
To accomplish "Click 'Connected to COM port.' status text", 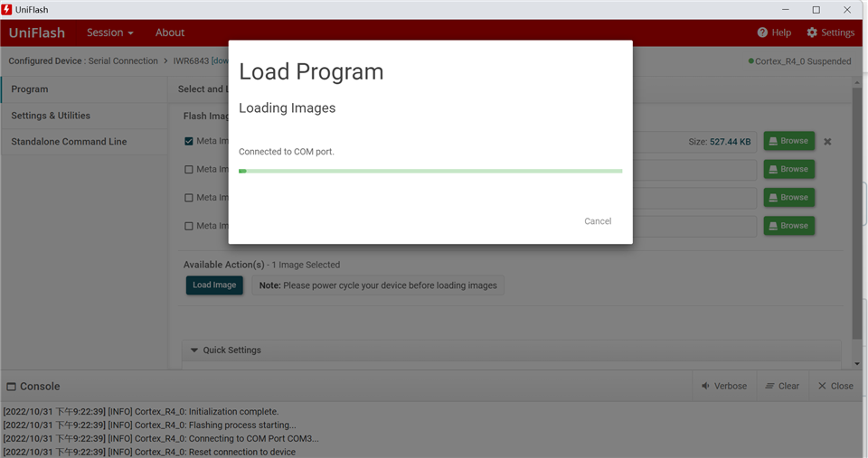I will point(287,152).
